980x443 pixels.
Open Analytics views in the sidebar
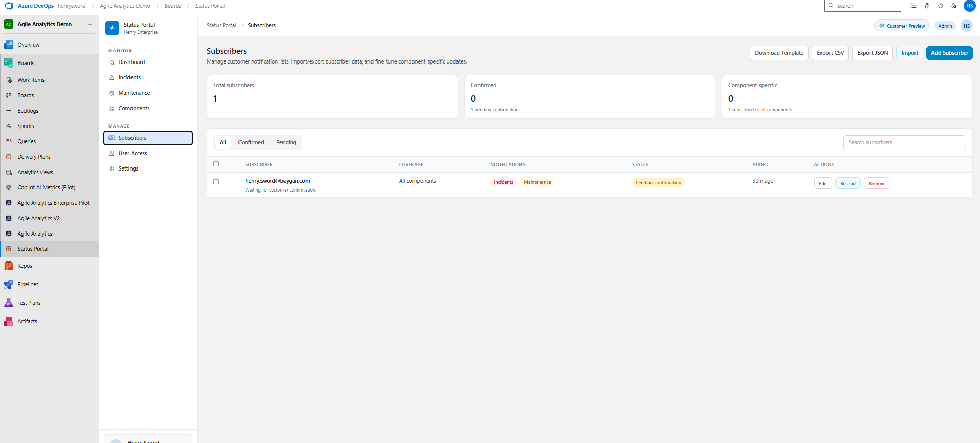[x=49, y=172]
